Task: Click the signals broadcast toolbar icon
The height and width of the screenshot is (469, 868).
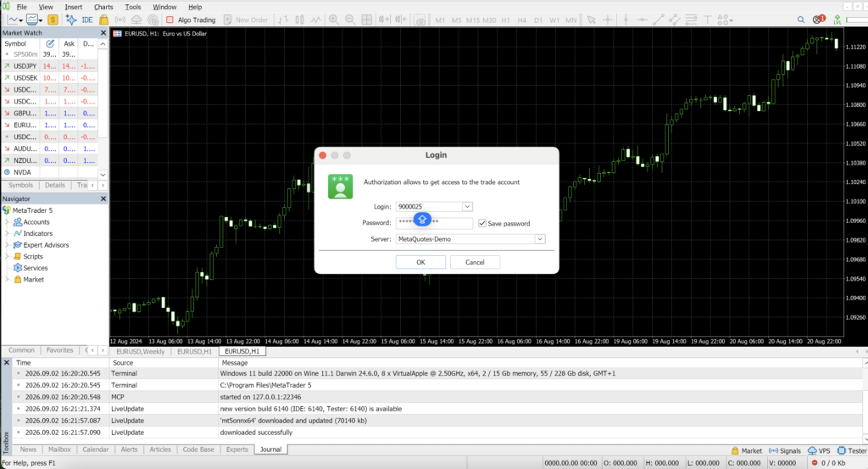Action: [x=120, y=20]
